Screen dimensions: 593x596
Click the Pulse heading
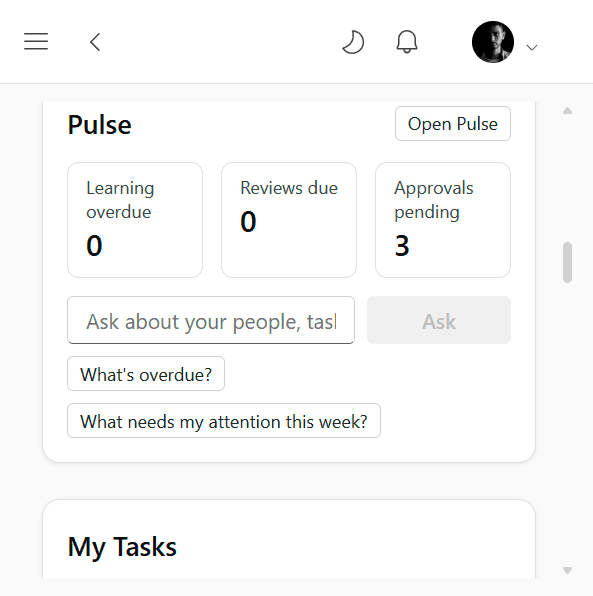pyautogui.click(x=100, y=125)
